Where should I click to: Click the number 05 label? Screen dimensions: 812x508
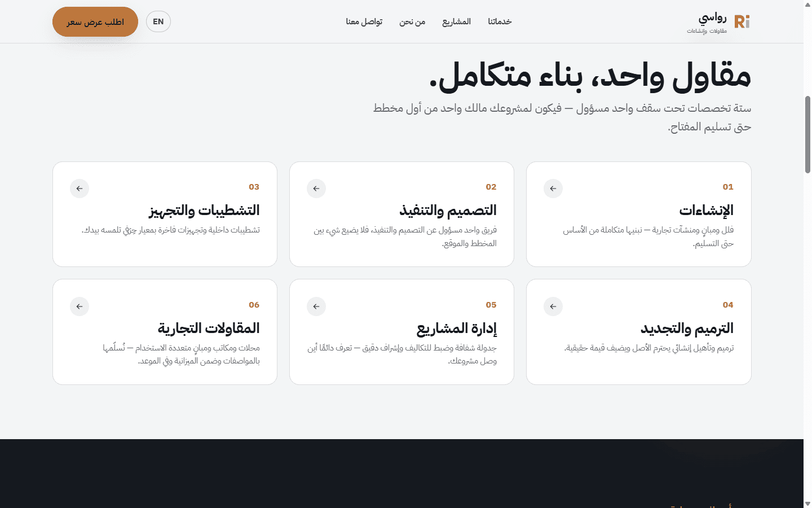491,305
